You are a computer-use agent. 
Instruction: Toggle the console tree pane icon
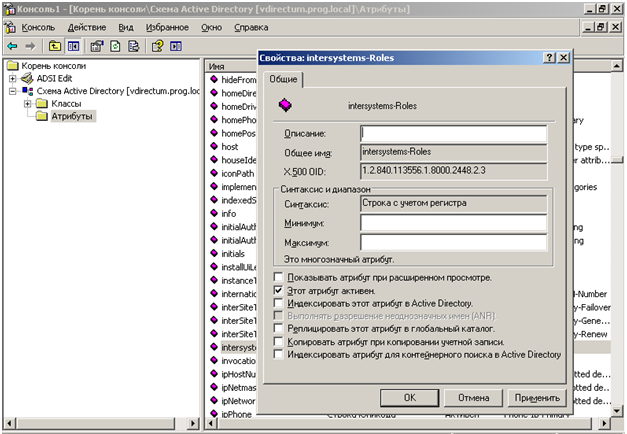click(x=73, y=46)
